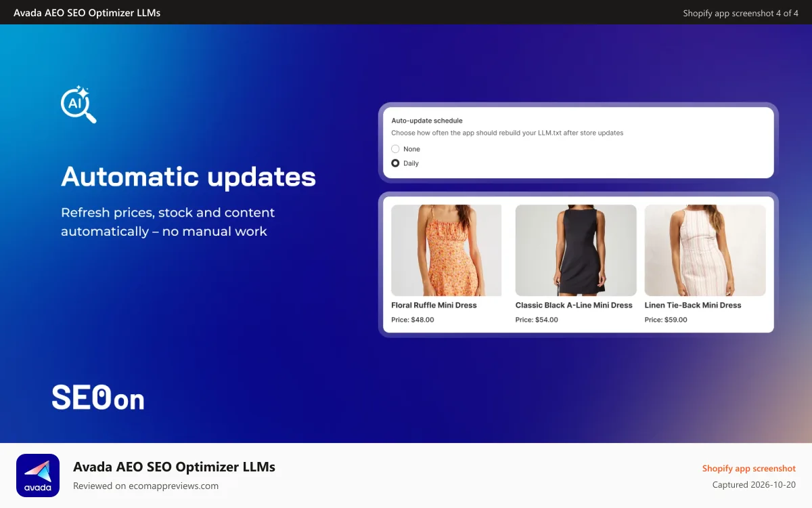Click the Price: $54.00 text
The width and height of the screenshot is (812, 508).
click(x=537, y=320)
